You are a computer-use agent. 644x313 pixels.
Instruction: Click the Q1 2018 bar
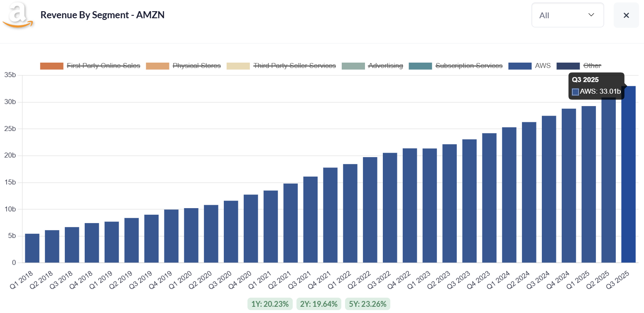tap(32, 248)
